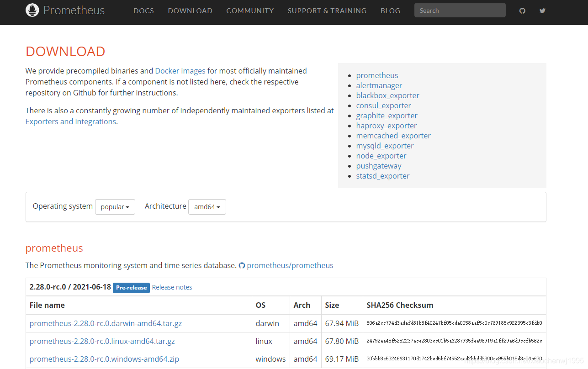Jump to consul_exporter section
Viewport: 588px width, 369px height.
coord(383,105)
